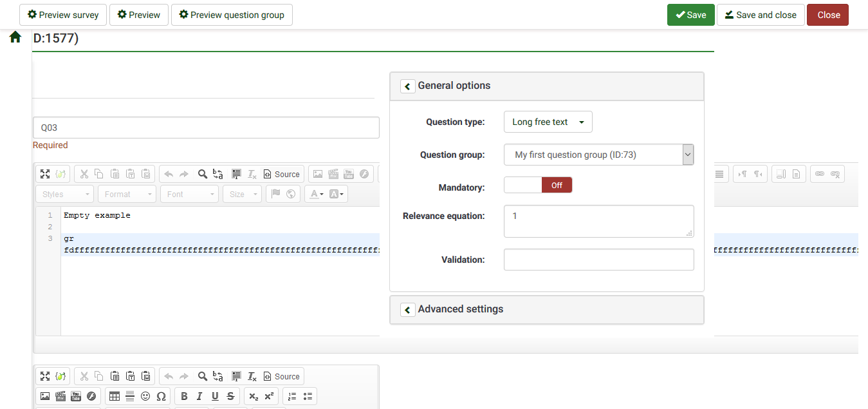
Task: Toggle Show Blocks icon
Action: point(781,174)
